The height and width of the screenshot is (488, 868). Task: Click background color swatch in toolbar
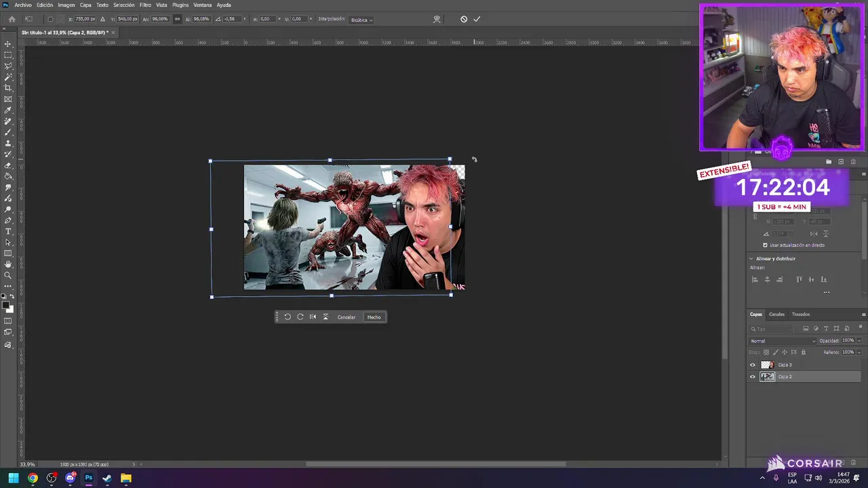coord(10,310)
